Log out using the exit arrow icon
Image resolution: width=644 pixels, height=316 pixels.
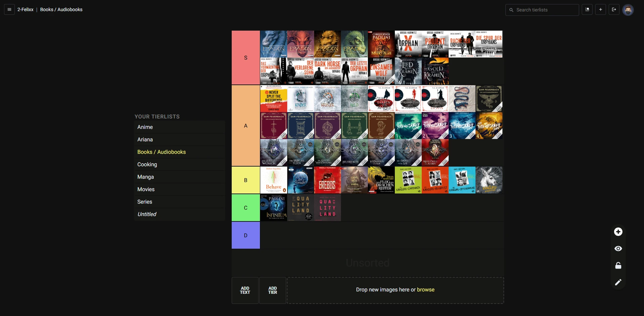tap(614, 10)
